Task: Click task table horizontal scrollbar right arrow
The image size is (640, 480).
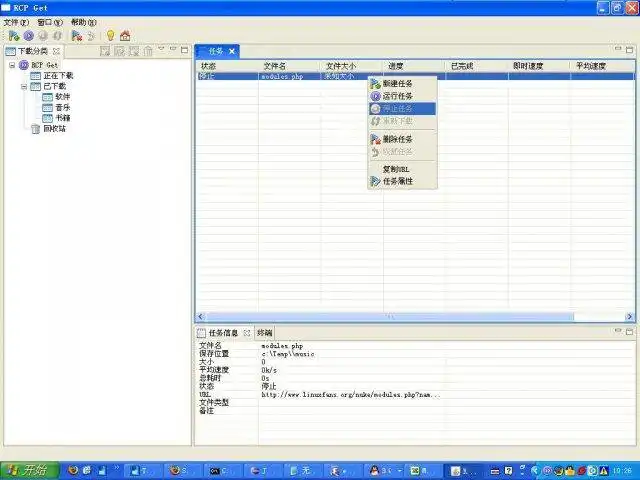Action: point(629,316)
